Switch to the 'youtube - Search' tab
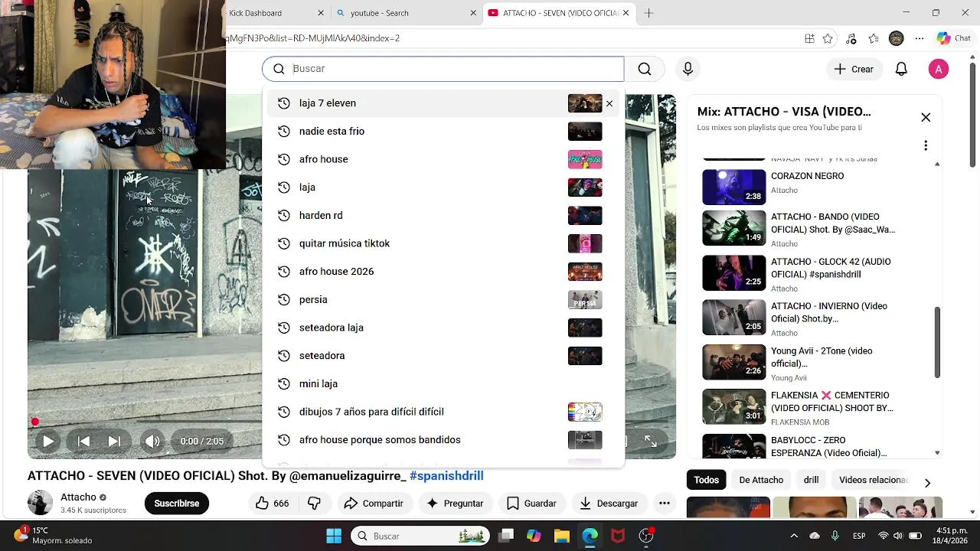Screen dimensions: 980x551 [x=406, y=13]
